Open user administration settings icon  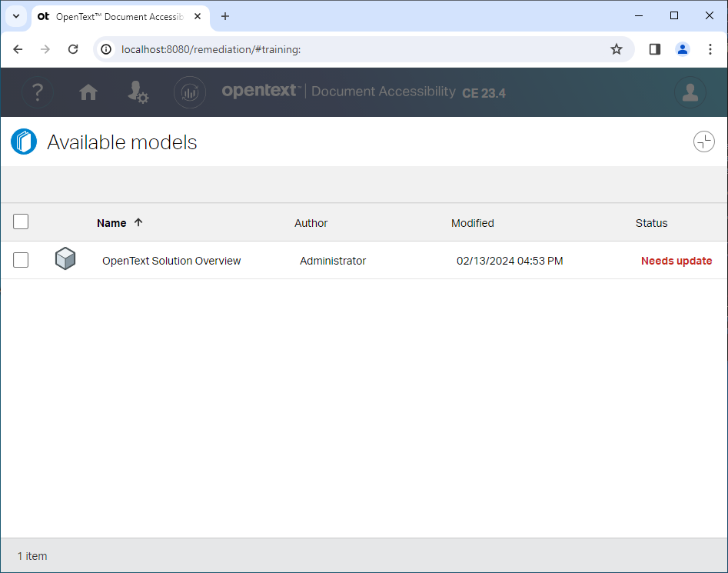(x=138, y=92)
